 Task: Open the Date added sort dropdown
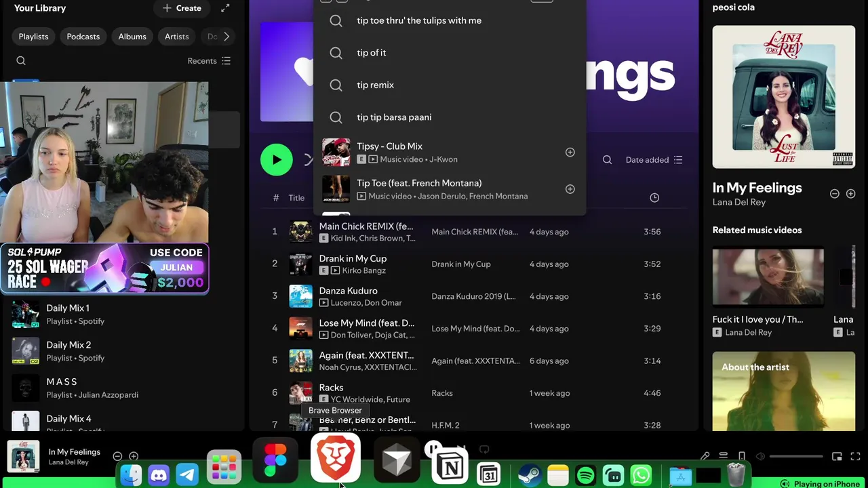654,160
